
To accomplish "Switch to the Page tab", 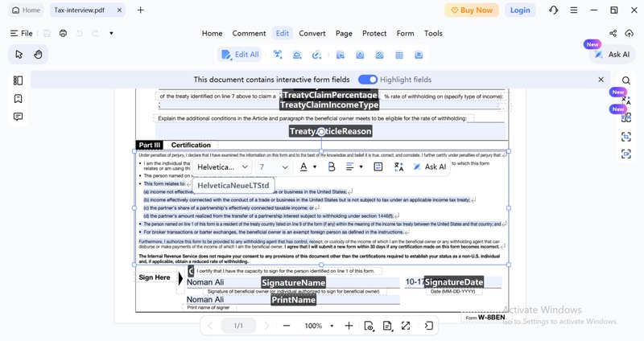I will point(344,33).
